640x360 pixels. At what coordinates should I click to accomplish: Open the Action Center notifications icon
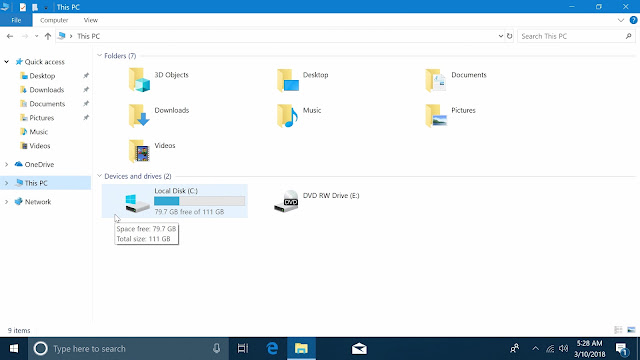622,349
